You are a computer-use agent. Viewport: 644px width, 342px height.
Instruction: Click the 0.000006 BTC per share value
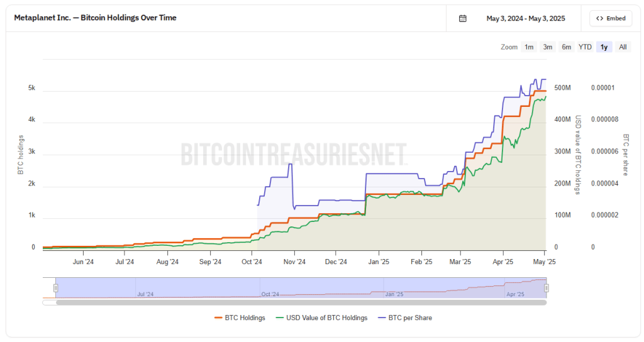click(604, 152)
